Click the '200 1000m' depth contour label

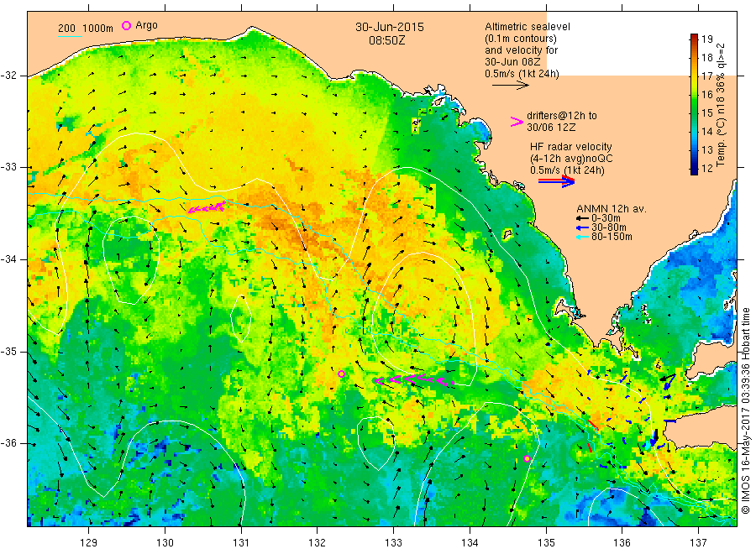(86, 29)
